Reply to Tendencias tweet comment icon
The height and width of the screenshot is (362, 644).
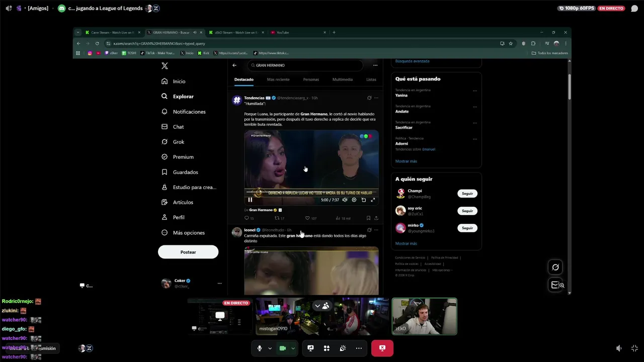[x=247, y=218]
